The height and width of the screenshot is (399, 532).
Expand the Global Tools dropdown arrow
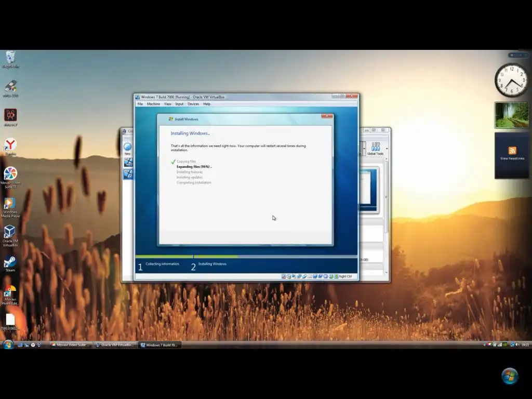pos(387,149)
